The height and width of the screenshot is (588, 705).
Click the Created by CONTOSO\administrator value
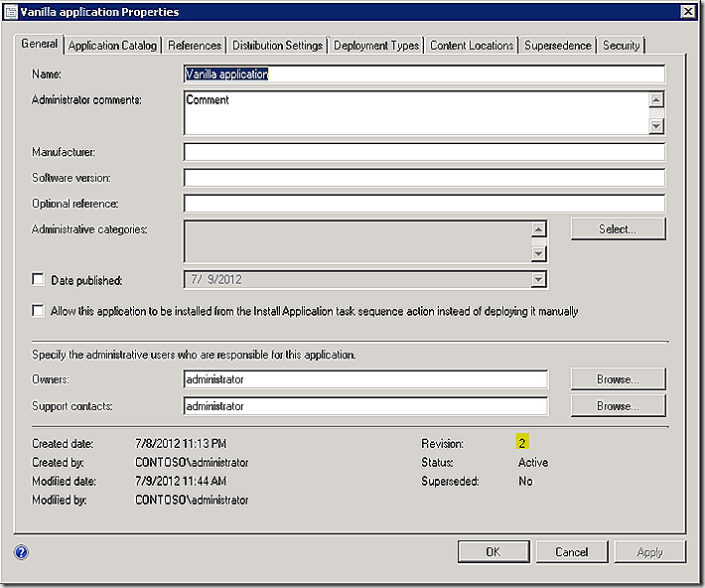(192, 462)
